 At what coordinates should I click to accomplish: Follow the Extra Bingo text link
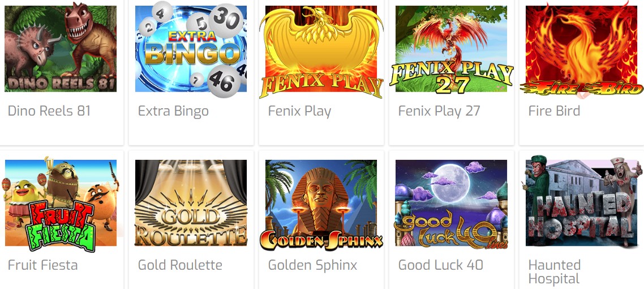(x=173, y=112)
